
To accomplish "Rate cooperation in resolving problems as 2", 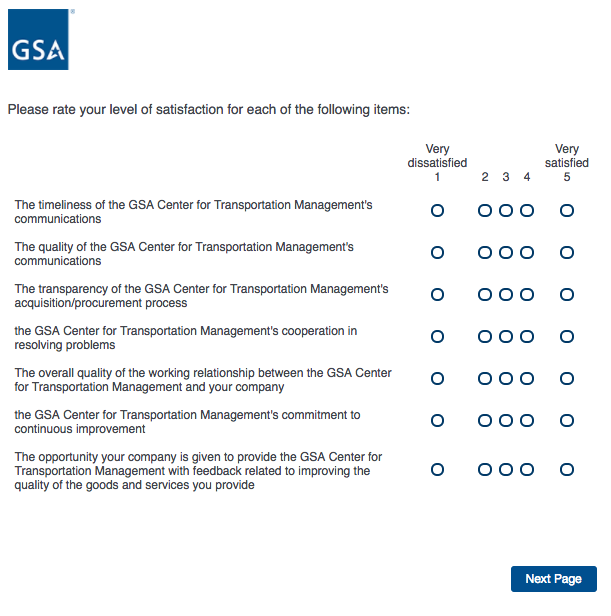I will pos(485,337).
